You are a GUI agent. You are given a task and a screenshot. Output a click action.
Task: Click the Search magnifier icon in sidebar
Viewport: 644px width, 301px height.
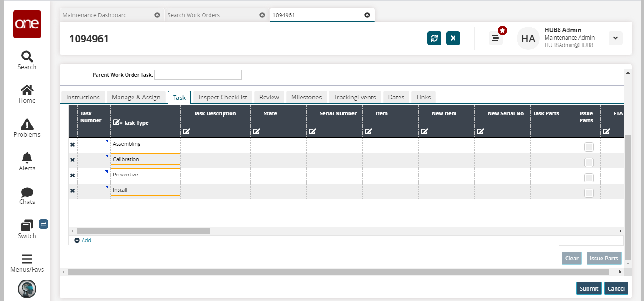click(x=27, y=57)
